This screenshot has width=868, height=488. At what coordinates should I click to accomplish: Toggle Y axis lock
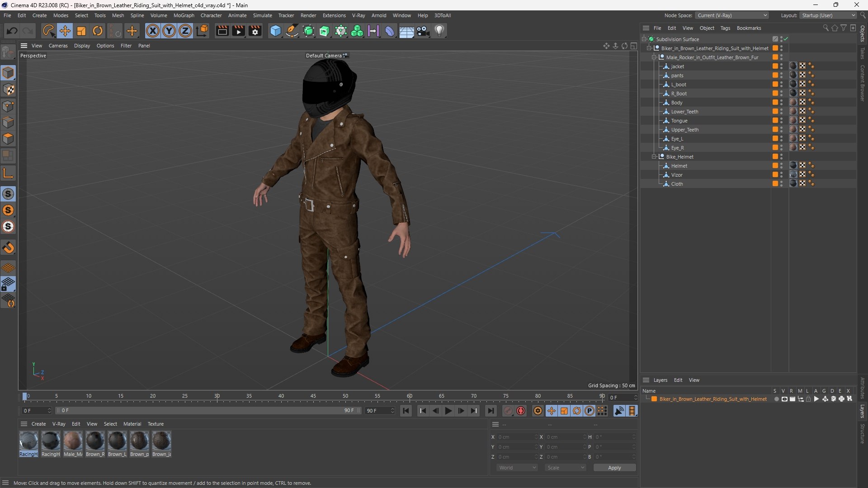point(169,31)
